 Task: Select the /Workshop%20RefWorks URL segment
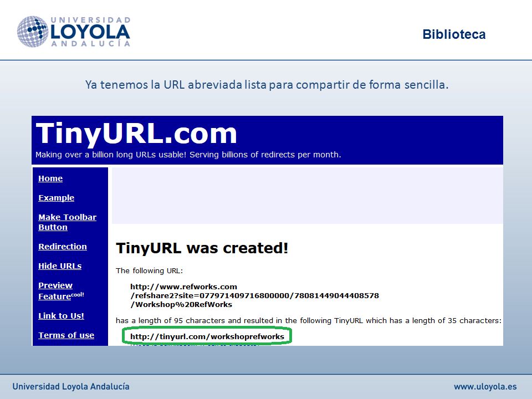181,304
